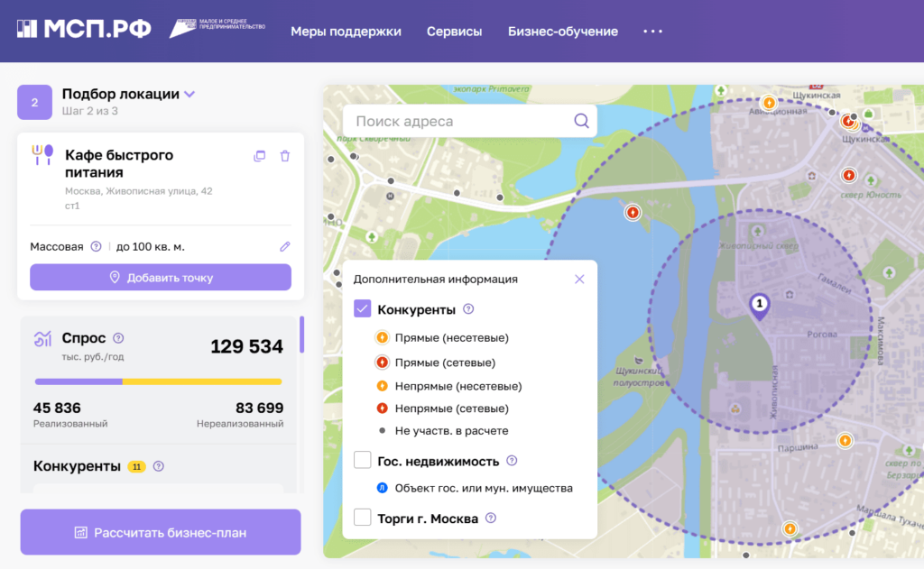Click the numbered location pin on map

point(760,305)
